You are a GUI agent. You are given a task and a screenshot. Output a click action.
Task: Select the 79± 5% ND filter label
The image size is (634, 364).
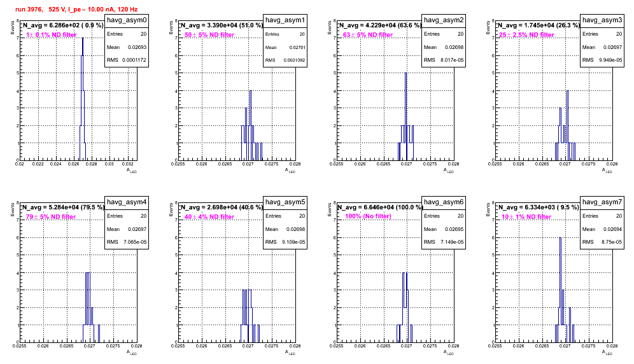(51, 217)
